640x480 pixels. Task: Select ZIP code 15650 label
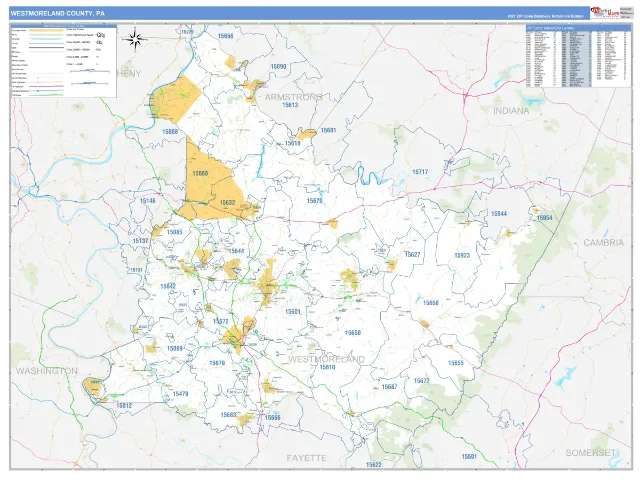(x=353, y=333)
